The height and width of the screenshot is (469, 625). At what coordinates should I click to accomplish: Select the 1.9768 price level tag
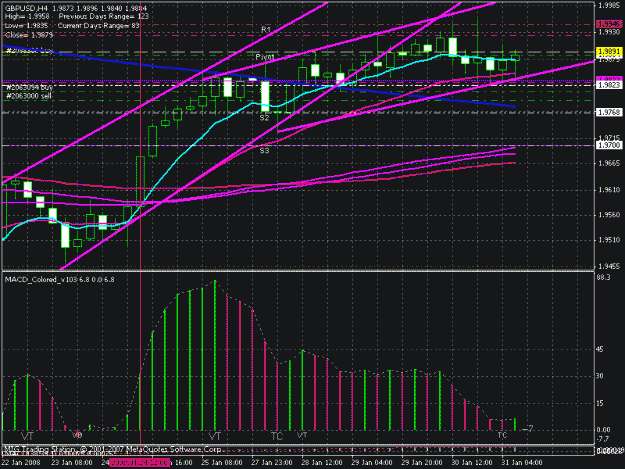coord(609,112)
